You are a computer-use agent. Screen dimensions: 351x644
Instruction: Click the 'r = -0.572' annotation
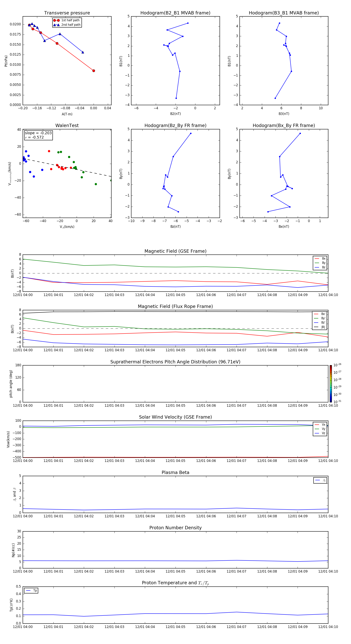pos(35,137)
